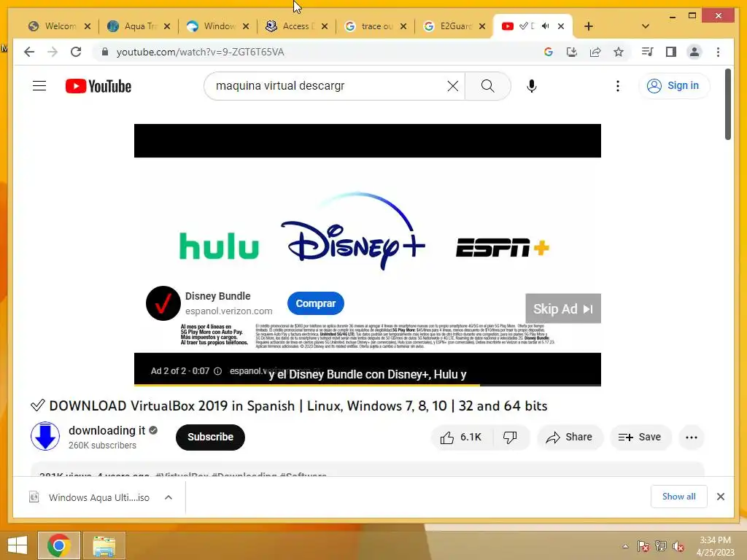Image resolution: width=747 pixels, height=560 pixels.
Task: Click the install app icon in address bar
Action: [x=572, y=52]
